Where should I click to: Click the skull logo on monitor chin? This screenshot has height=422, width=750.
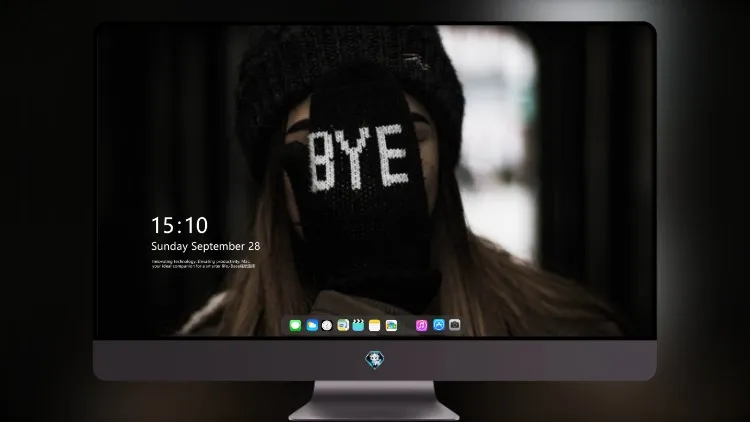tap(375, 360)
